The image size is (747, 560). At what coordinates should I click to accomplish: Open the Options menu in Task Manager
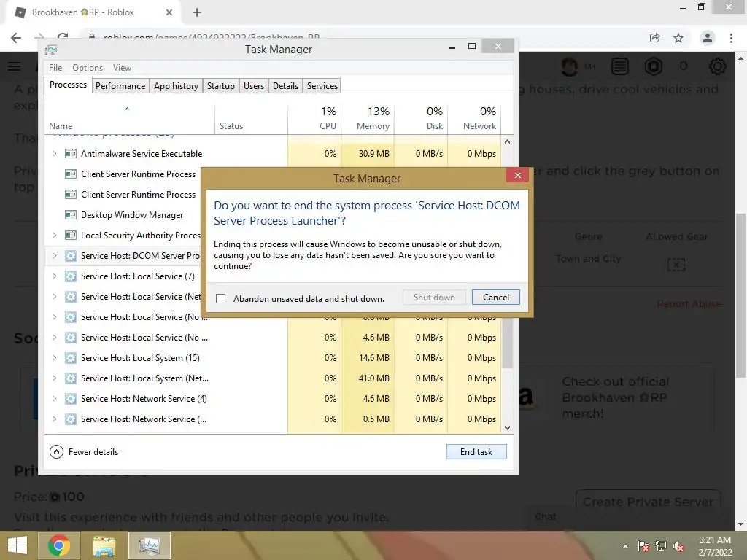click(88, 68)
